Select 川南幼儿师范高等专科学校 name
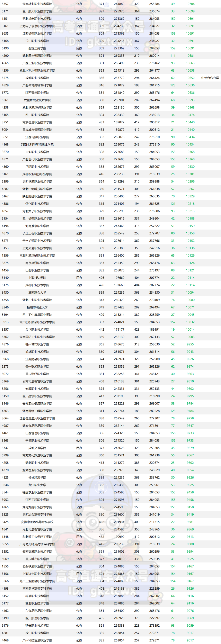Image resolution: width=221 pixels, height=644 pixels. (x=37, y=544)
